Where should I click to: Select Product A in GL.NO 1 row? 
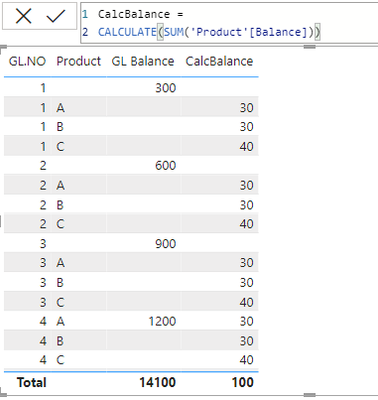[60, 108]
